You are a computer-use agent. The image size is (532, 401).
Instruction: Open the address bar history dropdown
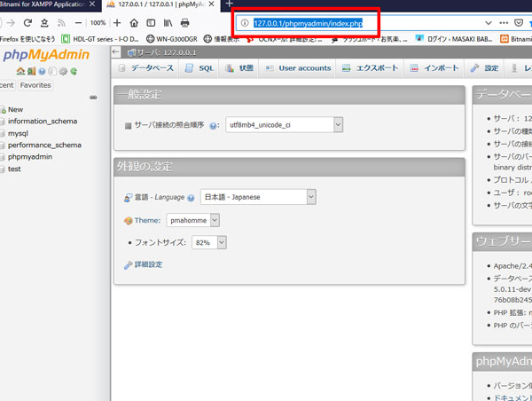pyautogui.click(x=489, y=23)
